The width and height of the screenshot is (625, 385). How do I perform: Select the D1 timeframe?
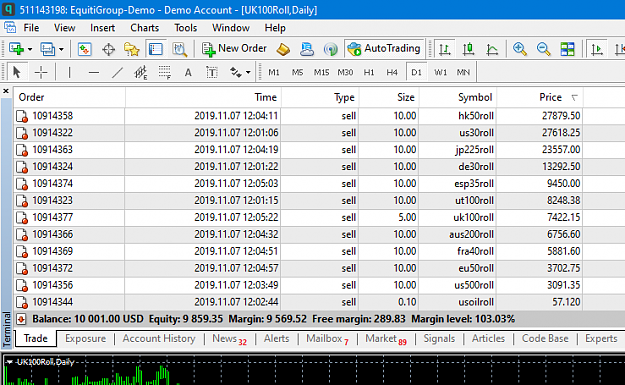[x=416, y=72]
